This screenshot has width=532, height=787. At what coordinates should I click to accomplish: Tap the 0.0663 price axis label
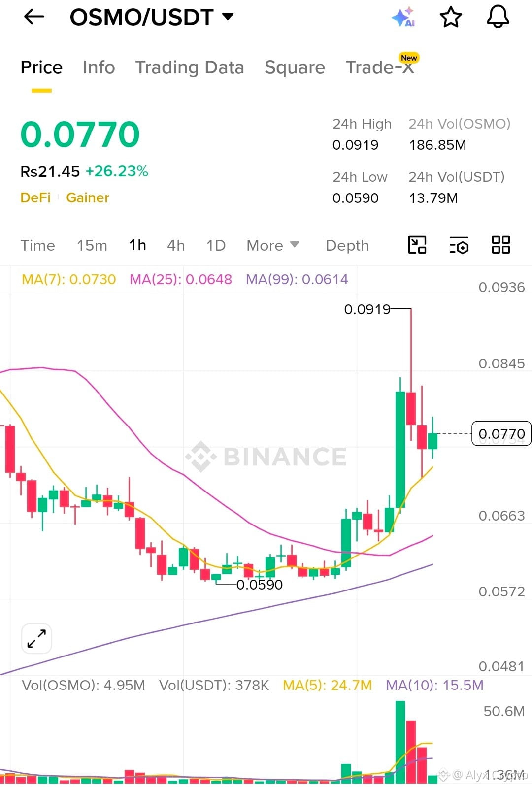click(501, 516)
